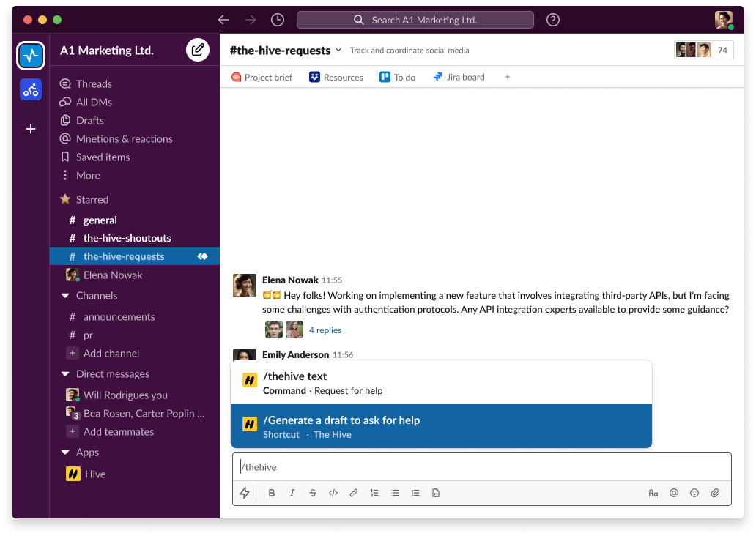Screen dimensions: 756x536
Task: Attach a file with paperclip icon
Action: (x=715, y=493)
